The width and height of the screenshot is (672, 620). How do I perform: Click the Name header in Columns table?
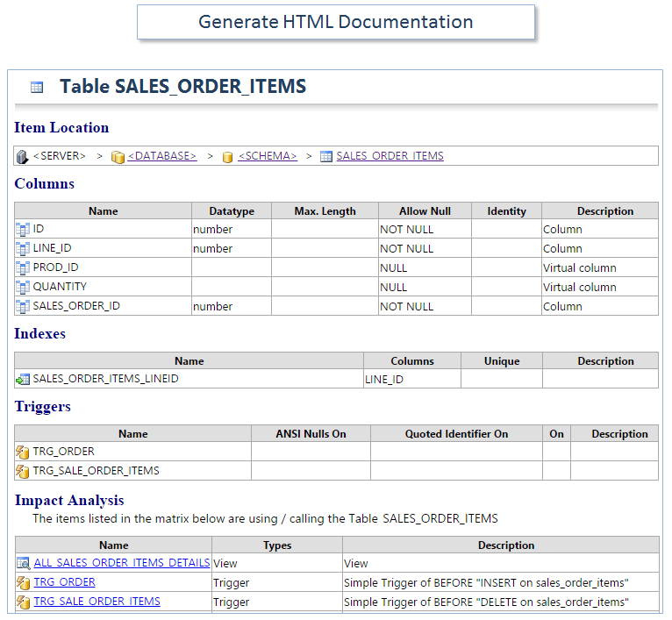coord(104,210)
